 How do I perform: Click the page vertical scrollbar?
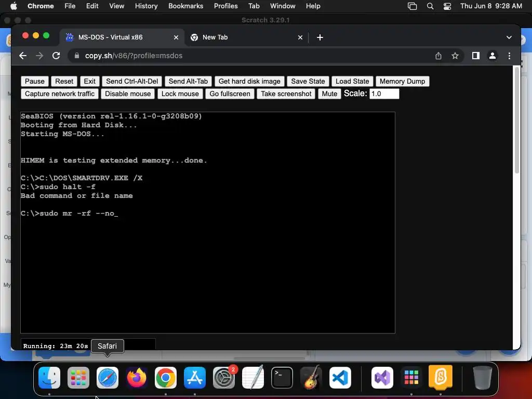pos(517,121)
